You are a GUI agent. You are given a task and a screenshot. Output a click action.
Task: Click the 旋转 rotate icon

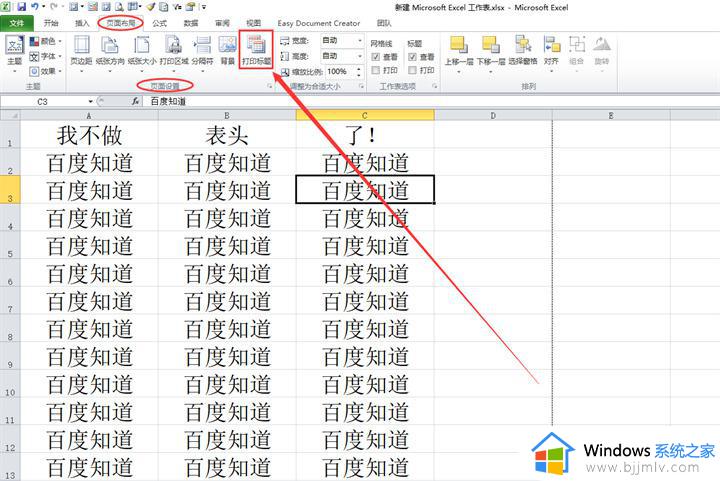[602, 45]
